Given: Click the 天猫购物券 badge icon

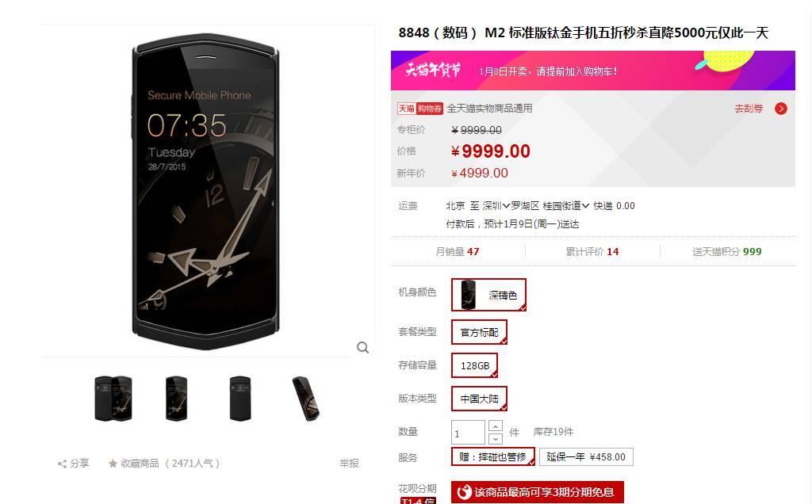Looking at the screenshot, I should click(420, 108).
